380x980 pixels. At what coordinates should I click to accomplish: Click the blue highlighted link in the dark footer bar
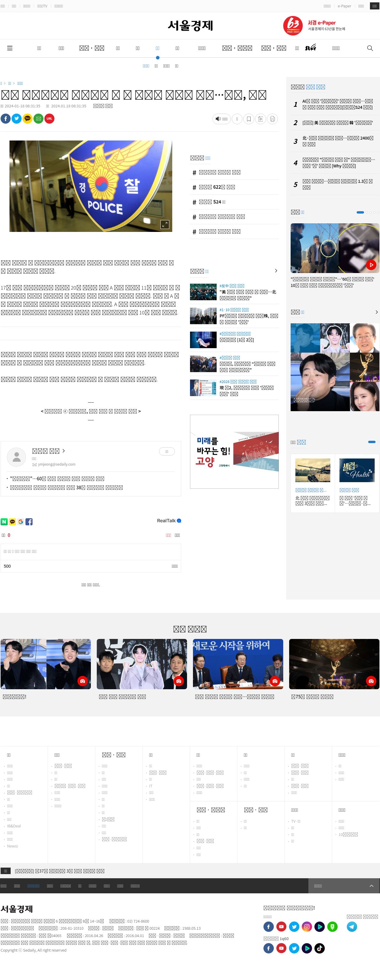pos(33,886)
